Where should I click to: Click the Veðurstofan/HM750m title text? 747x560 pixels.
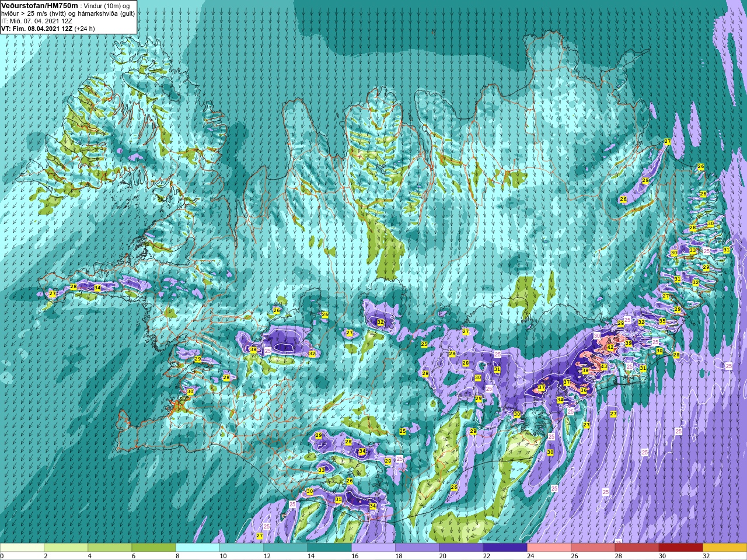pyautogui.click(x=39, y=5)
